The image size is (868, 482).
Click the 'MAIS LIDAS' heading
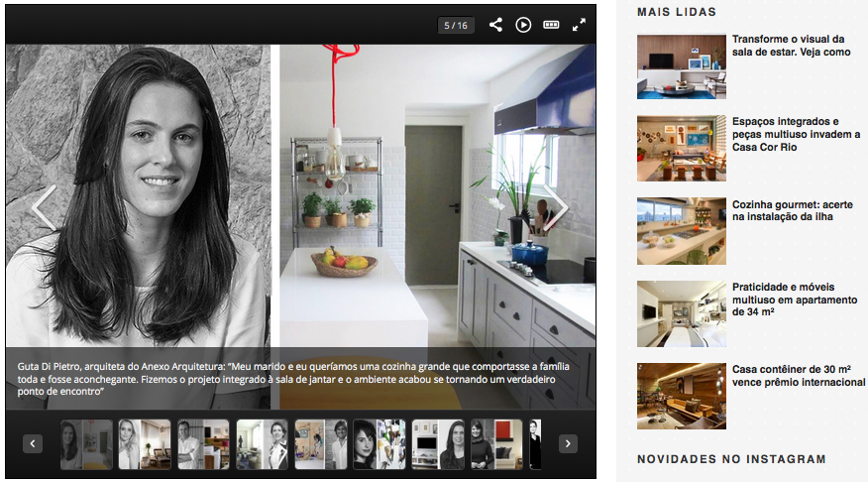pos(677,12)
